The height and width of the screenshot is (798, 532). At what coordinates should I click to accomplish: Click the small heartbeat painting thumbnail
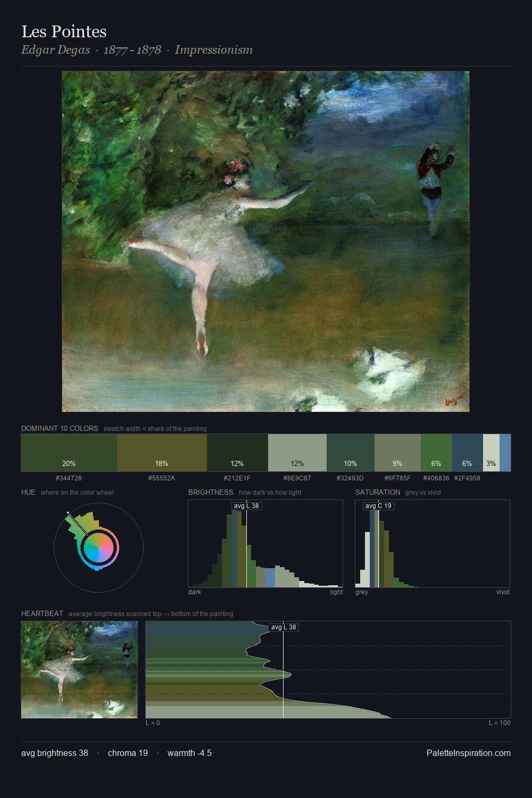pyautogui.click(x=79, y=669)
